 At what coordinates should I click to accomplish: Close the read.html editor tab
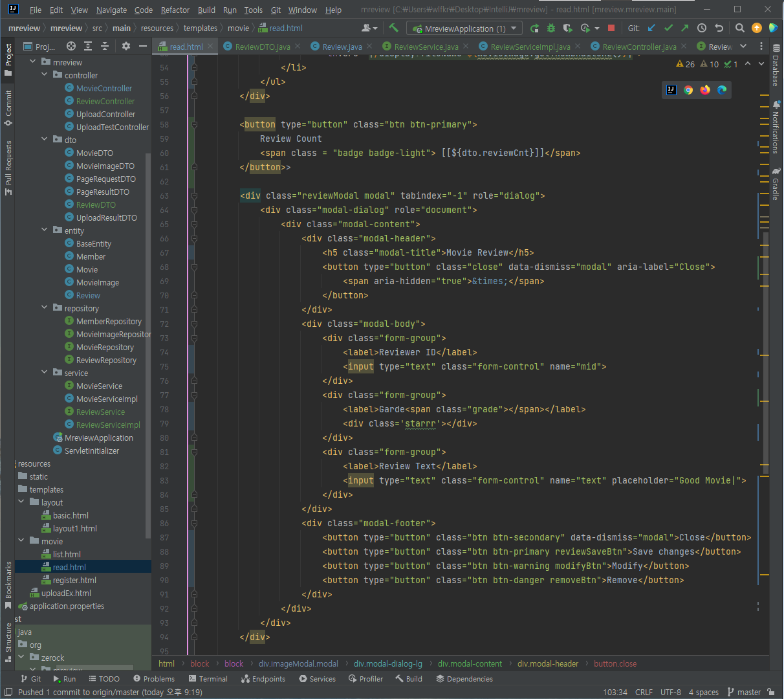tap(210, 46)
